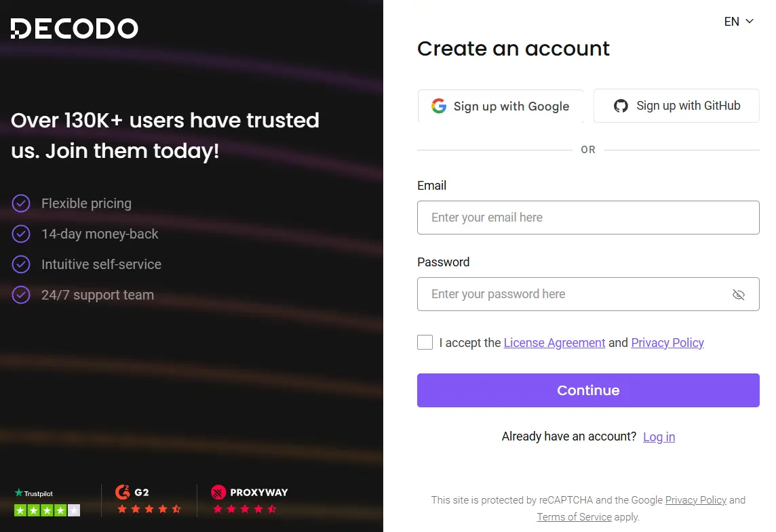The image size is (776, 532).
Task: Select the Decodo logo
Action: (x=74, y=28)
